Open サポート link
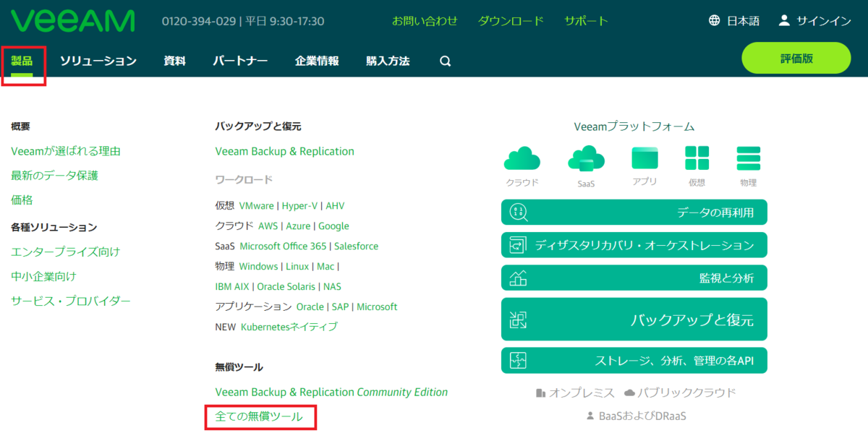This screenshot has height=433, width=868. click(586, 21)
